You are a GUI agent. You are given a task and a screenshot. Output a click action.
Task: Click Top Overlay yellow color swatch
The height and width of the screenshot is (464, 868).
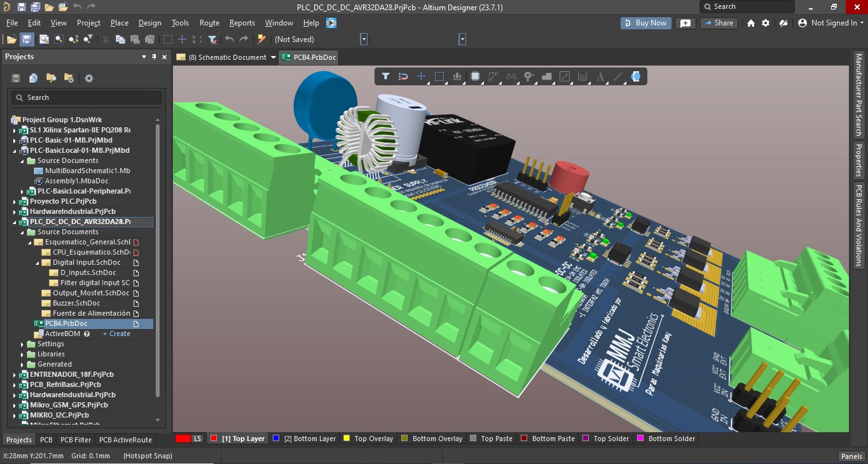347,439
